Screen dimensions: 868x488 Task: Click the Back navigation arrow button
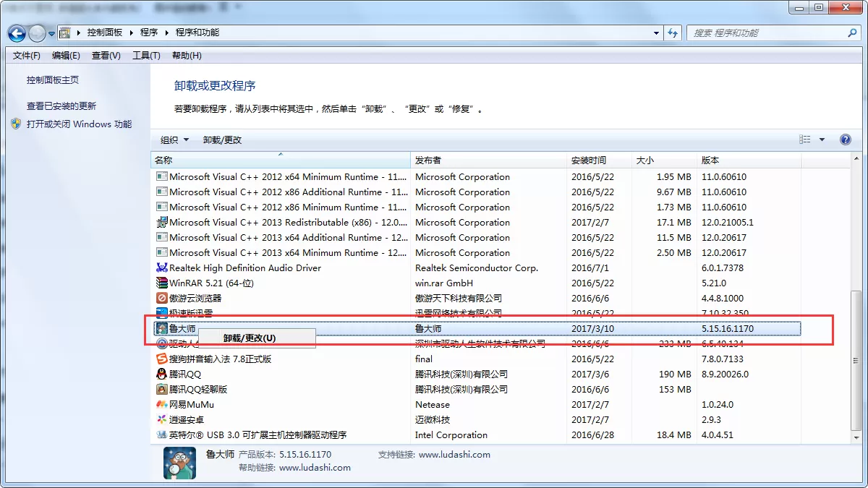[x=17, y=33]
